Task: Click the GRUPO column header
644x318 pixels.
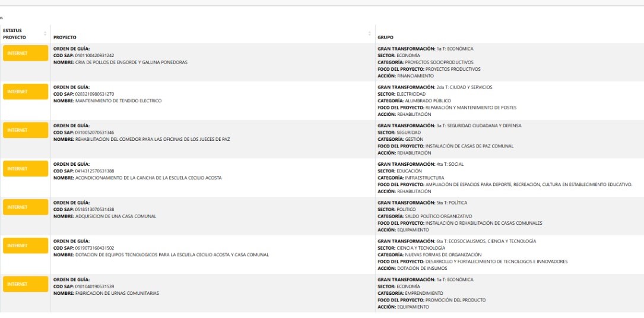Action: (x=385, y=37)
